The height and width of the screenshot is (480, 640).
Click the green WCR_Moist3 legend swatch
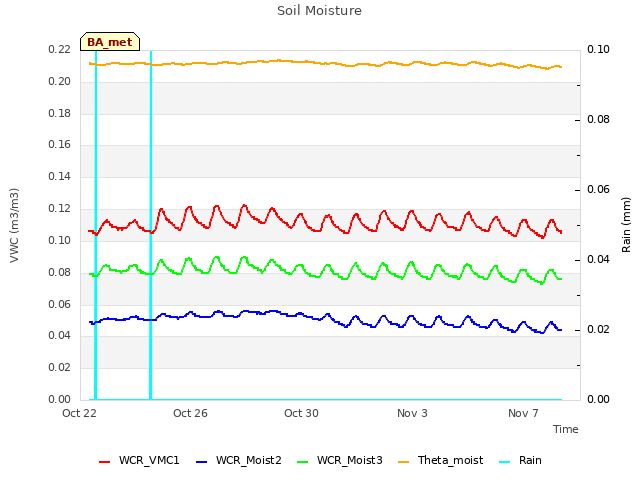(302, 462)
